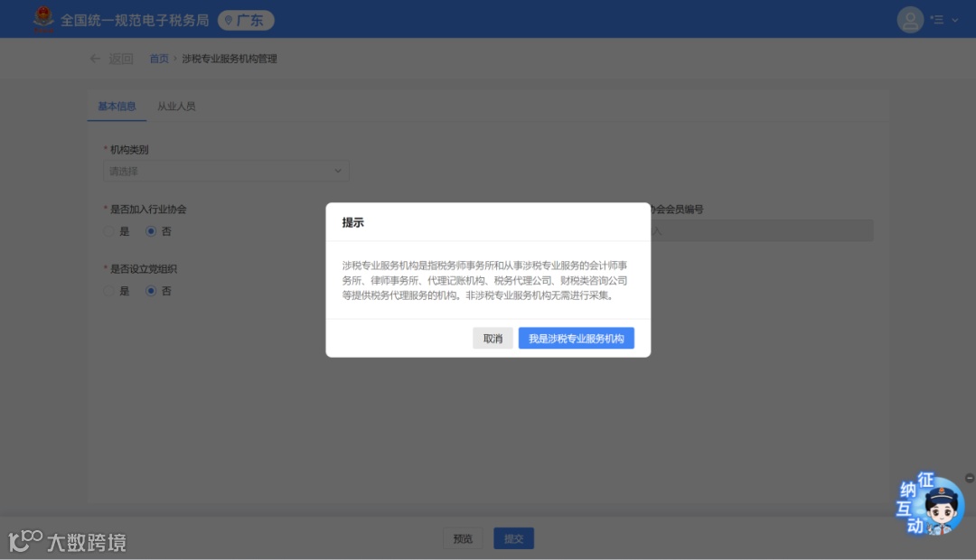Open the user avatar profile icon
Viewport: 976px width, 560px height.
(x=910, y=19)
